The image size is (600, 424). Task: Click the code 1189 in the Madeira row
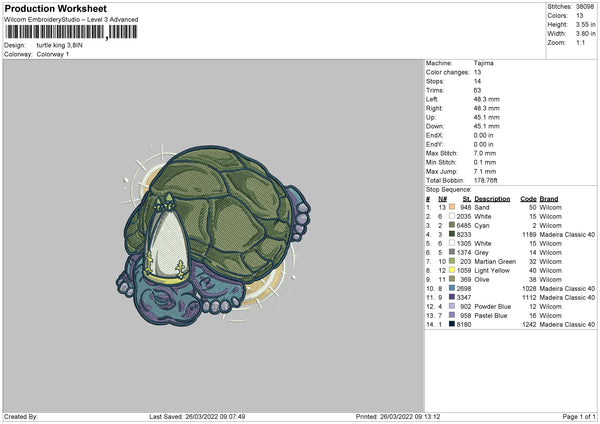(x=529, y=235)
